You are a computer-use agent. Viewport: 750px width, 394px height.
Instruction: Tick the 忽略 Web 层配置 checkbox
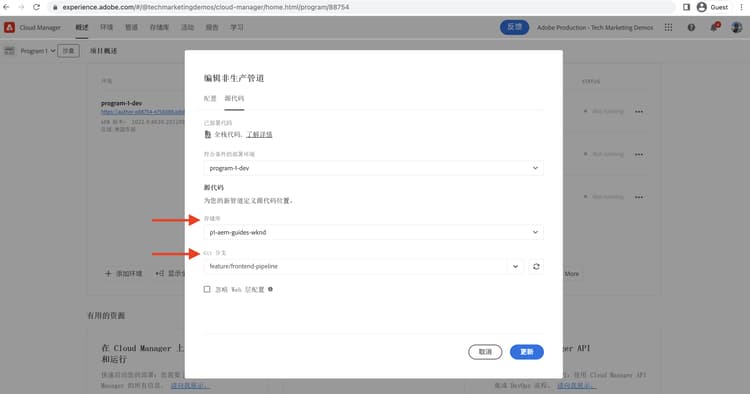(207, 289)
